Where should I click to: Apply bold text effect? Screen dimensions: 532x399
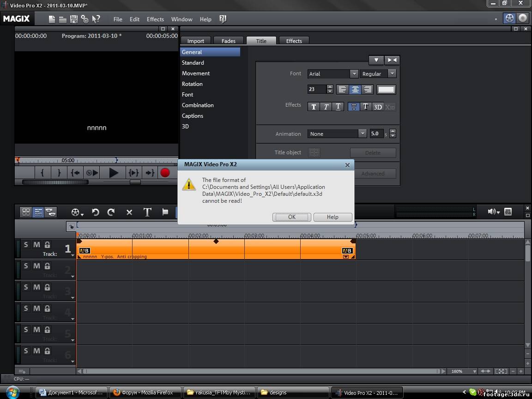point(314,107)
